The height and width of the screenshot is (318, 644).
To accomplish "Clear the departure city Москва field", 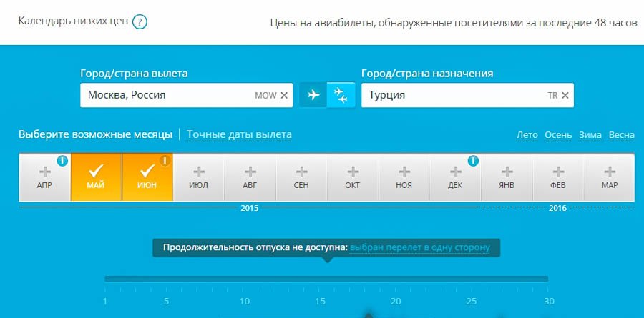I will point(284,95).
